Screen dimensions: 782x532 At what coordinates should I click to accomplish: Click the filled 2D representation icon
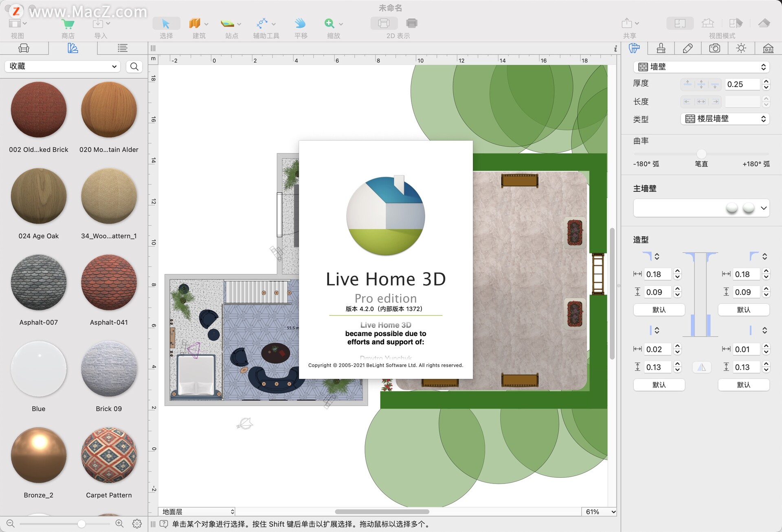(412, 23)
